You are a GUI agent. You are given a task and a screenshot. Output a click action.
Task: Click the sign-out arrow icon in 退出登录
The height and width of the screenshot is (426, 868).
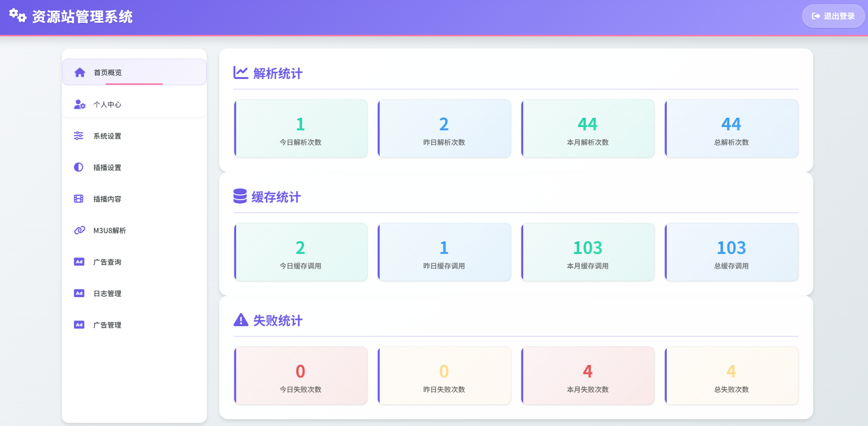pos(816,16)
